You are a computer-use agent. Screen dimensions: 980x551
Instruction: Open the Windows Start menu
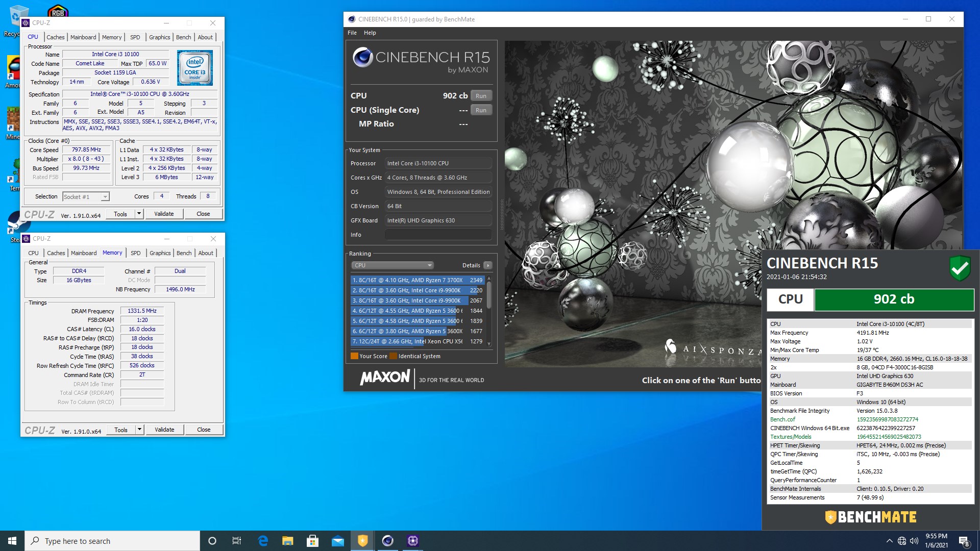click(12, 541)
